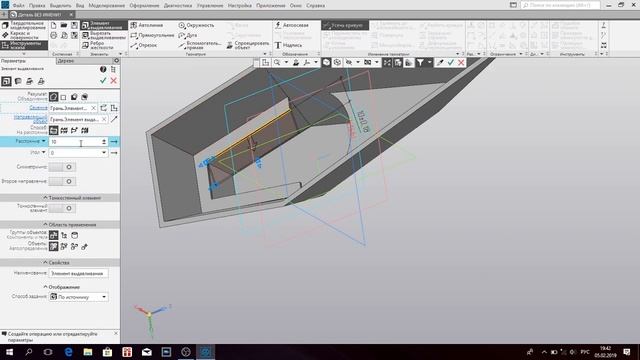
Task: Select the Автолиния tool
Action: [x=146, y=25]
